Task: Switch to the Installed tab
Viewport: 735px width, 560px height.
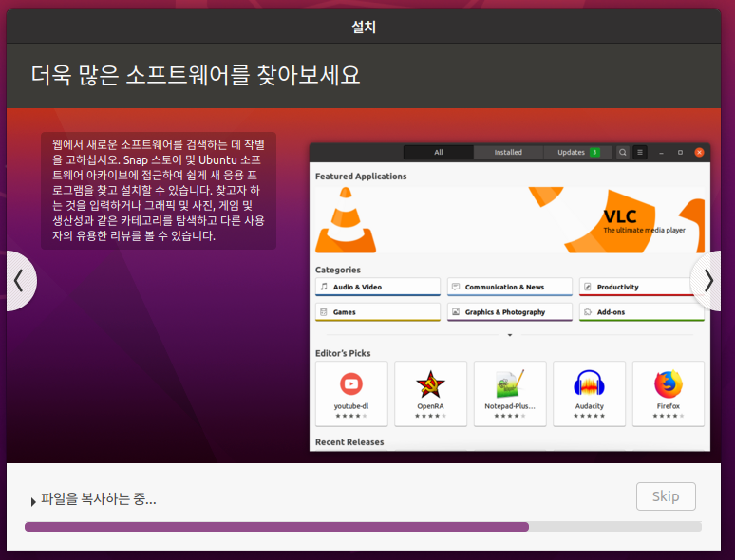Action: click(x=508, y=152)
